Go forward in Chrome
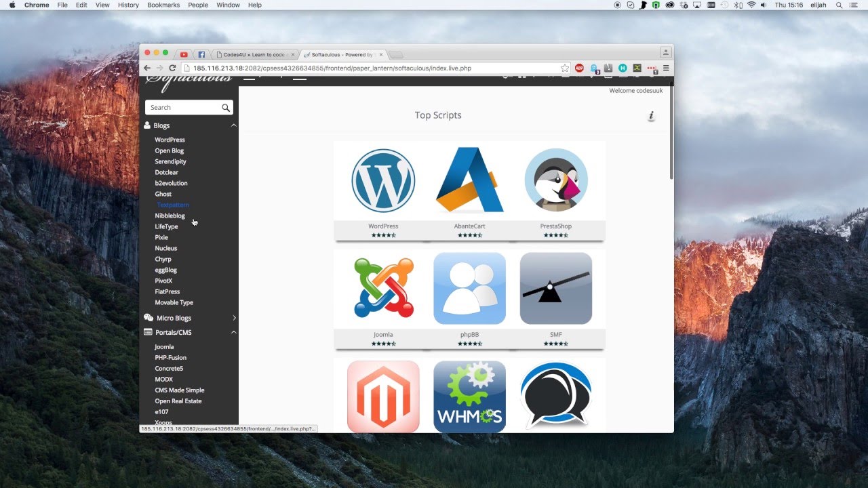The image size is (868, 488). (159, 68)
